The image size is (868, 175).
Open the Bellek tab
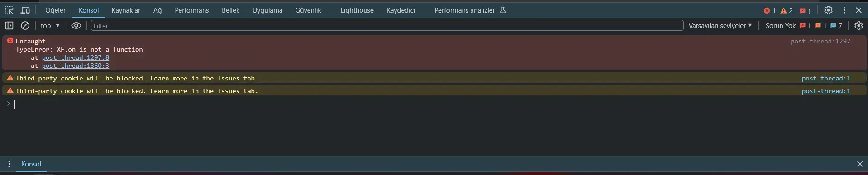pyautogui.click(x=230, y=10)
